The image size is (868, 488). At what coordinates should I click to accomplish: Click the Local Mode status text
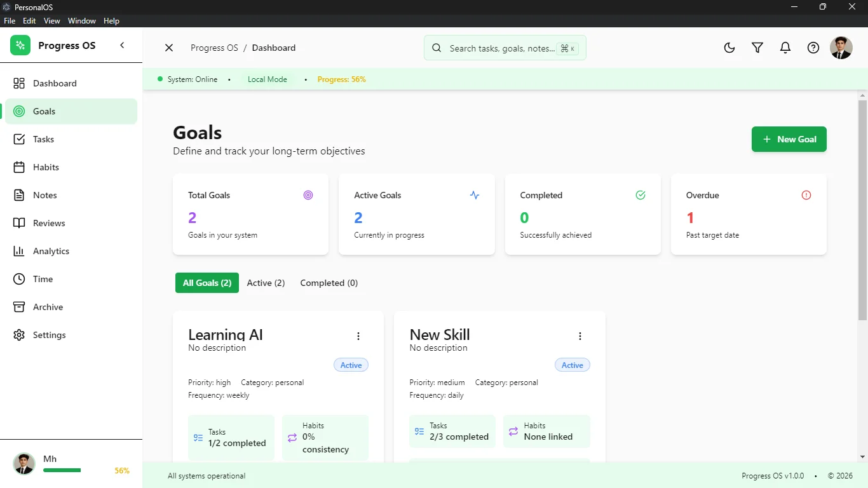(x=268, y=79)
